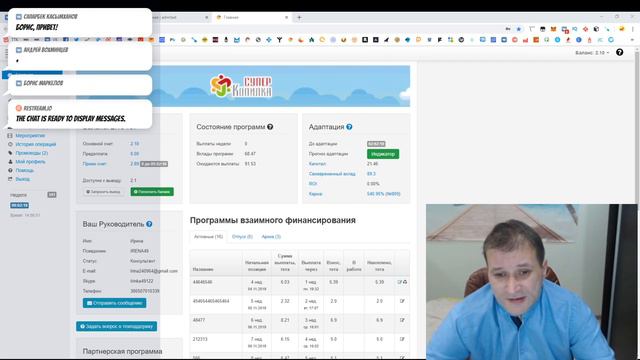Open Twitter bookmark in bookmarks bar
Screen dimensions: 640x360
76,40
